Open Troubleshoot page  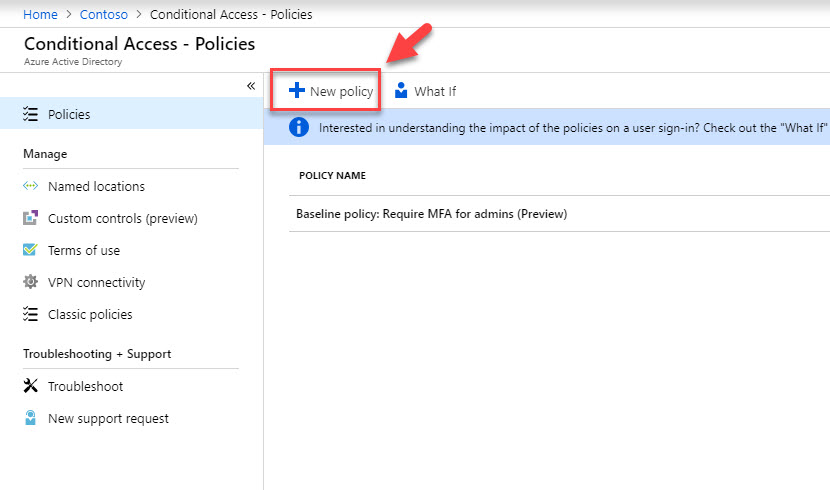coord(85,386)
